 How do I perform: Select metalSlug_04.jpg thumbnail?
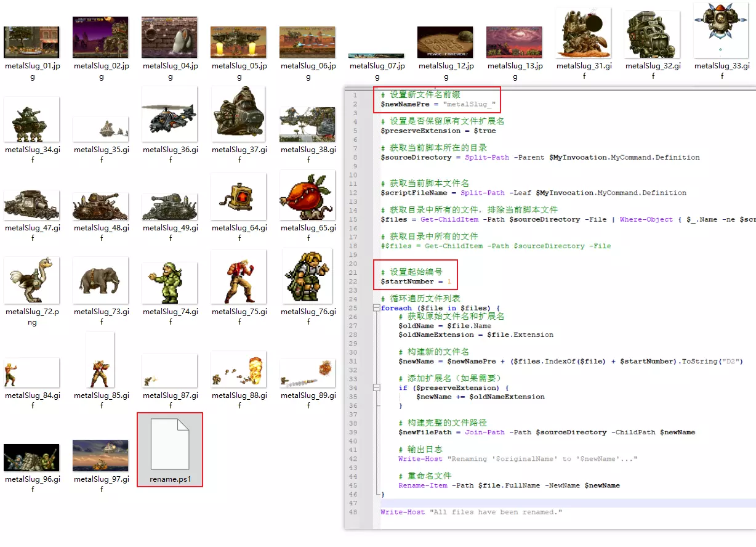169,37
